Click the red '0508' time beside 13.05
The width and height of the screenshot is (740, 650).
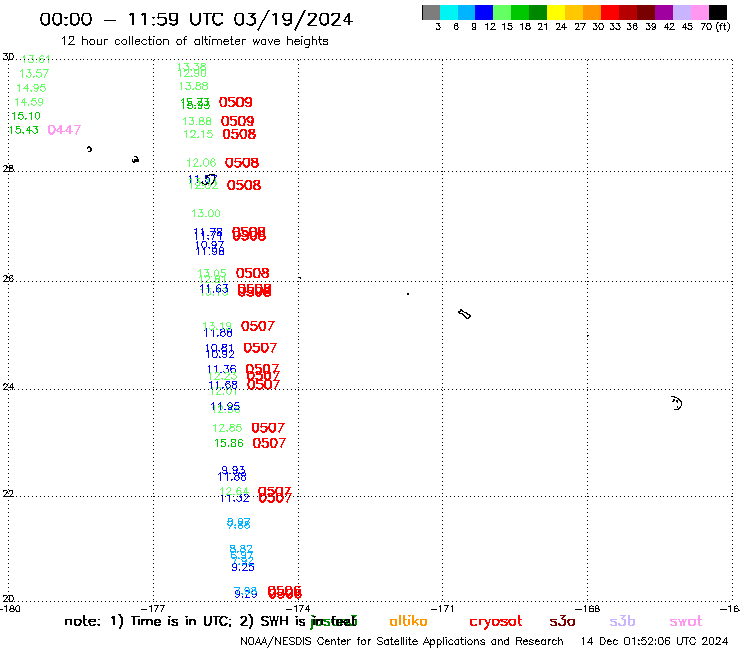(252, 273)
